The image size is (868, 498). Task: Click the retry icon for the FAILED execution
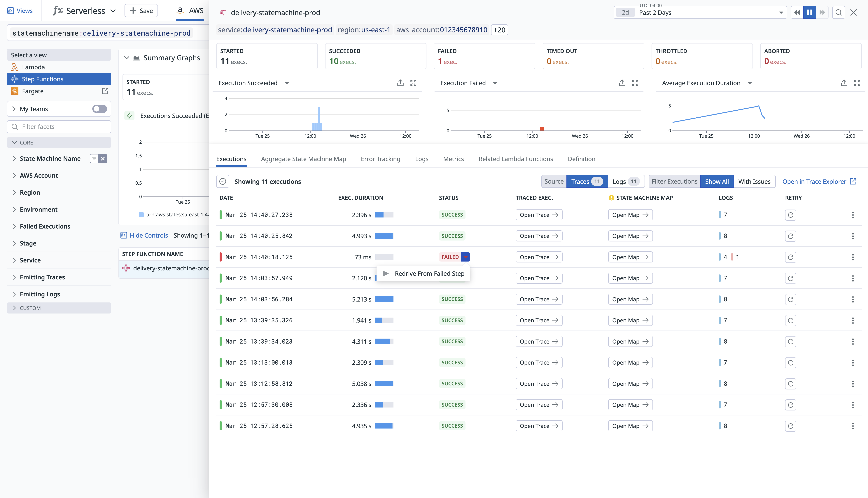(x=790, y=257)
